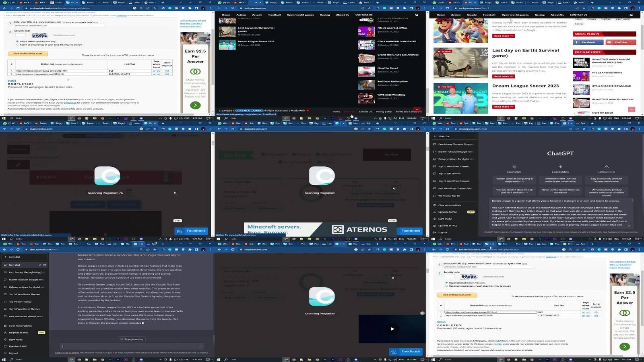The height and width of the screenshot is (362, 644).
Task: Open Racing menu in white MCK Gaming window
Action: coord(539,15)
